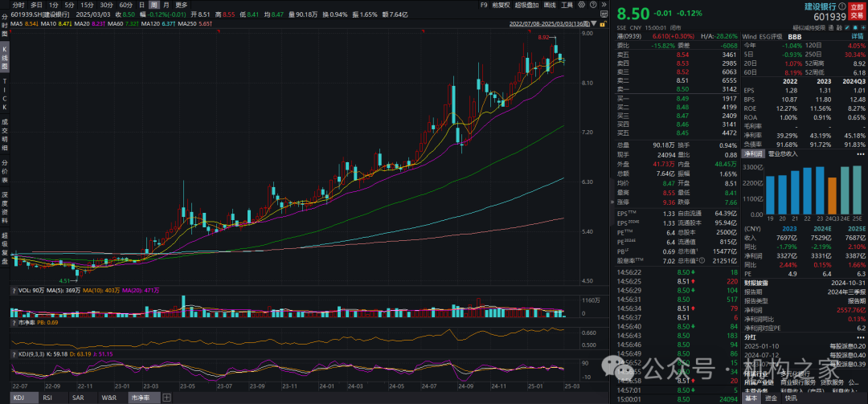Open the 画线 drawing tool

tap(551, 5)
